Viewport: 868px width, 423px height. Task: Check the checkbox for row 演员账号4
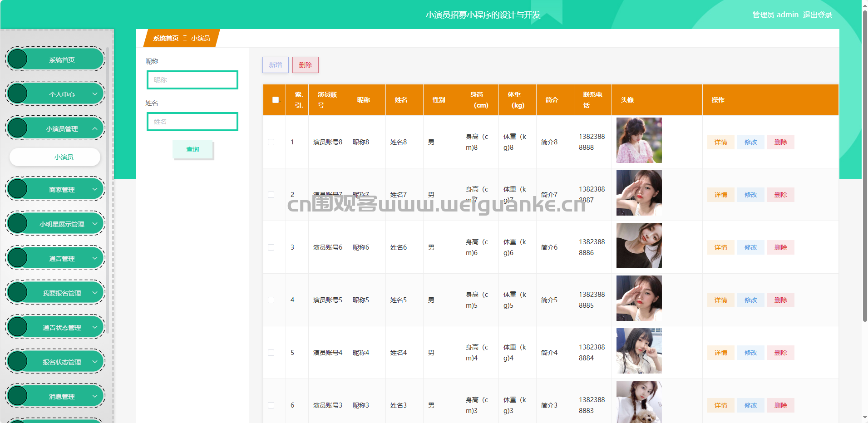(x=271, y=353)
